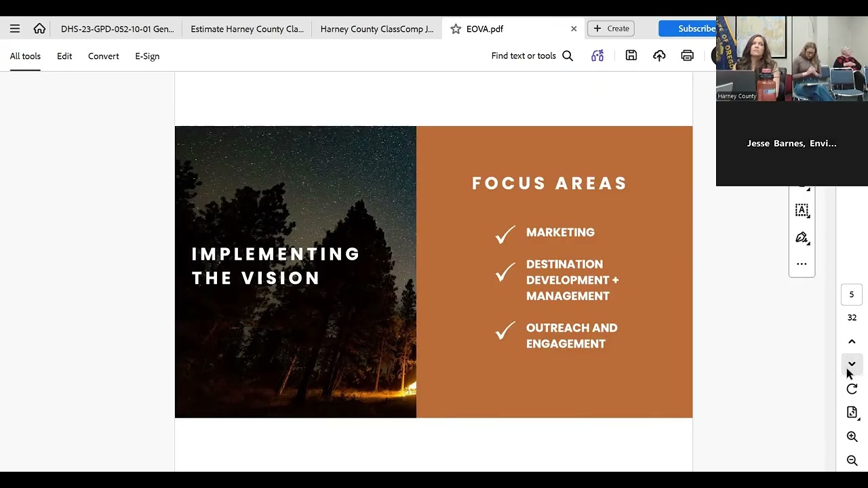The width and height of the screenshot is (868, 488).
Task: Click the current page number field
Action: pos(852,295)
